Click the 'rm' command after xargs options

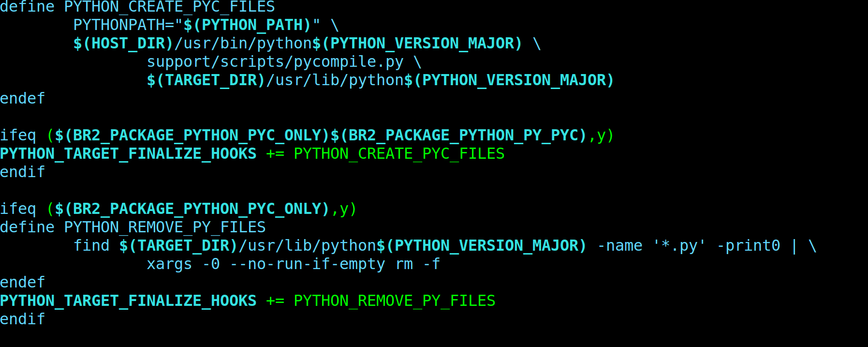coord(404,264)
